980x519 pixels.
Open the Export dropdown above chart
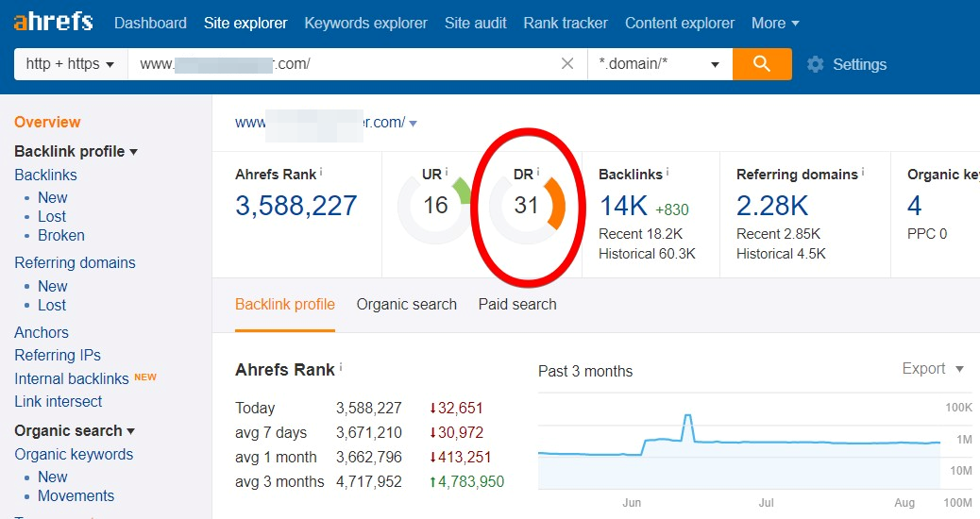pyautogui.click(x=933, y=369)
